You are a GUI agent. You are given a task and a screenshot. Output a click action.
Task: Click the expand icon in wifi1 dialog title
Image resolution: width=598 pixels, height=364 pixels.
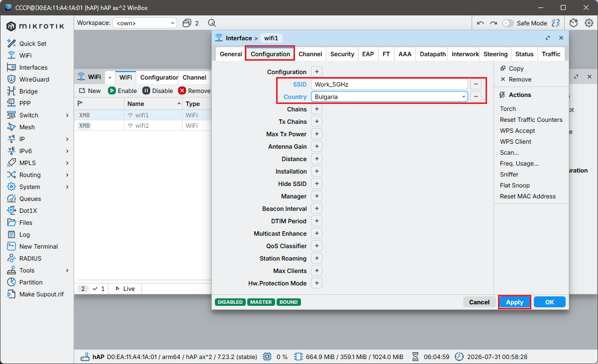548,38
